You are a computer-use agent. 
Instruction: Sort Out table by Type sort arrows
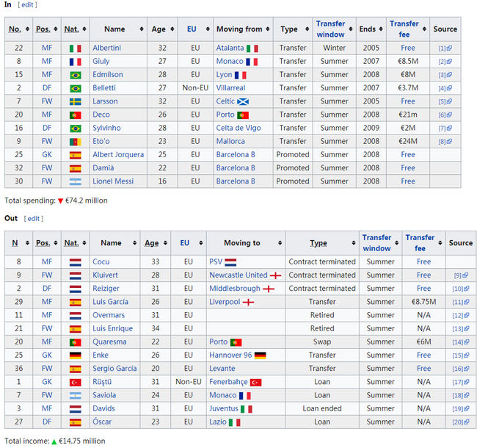(x=354, y=243)
